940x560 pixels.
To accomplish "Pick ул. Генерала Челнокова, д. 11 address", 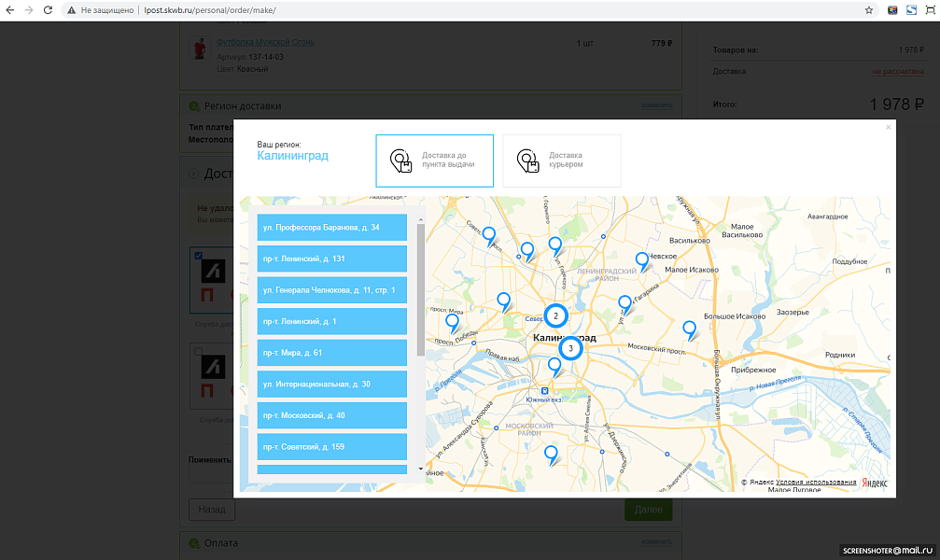I will (331, 290).
